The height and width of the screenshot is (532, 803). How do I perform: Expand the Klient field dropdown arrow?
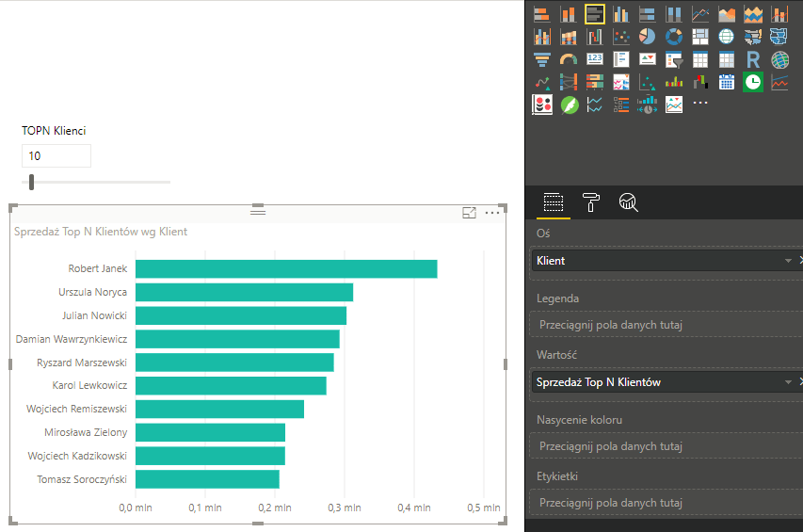click(x=787, y=260)
